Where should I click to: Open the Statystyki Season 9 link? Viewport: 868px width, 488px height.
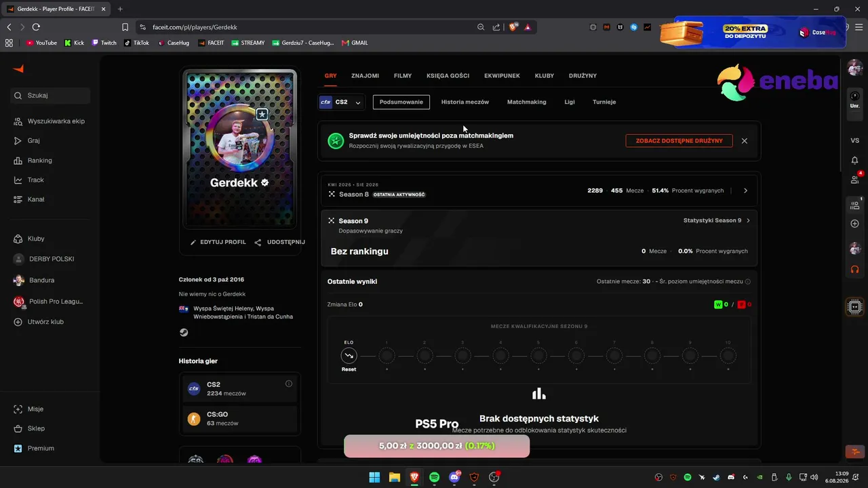[717, 221]
